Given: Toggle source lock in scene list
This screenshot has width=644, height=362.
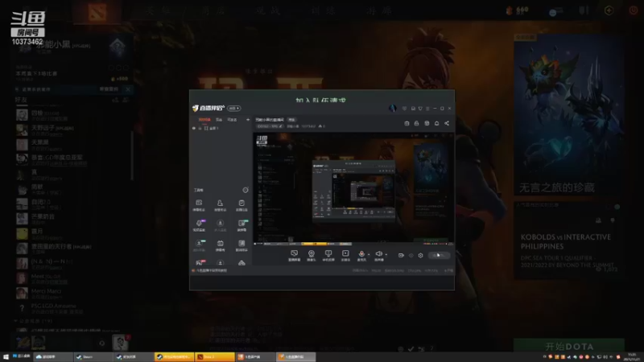Looking at the screenshot, I should coord(200,128).
